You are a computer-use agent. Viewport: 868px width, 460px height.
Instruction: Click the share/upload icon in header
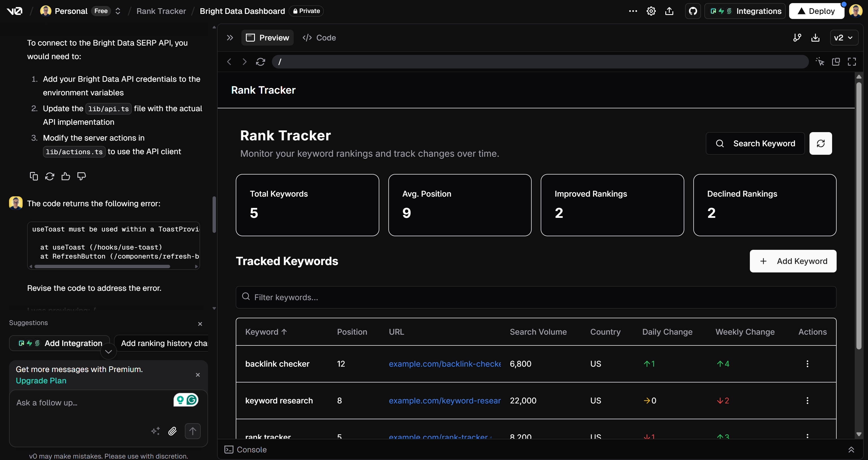(x=669, y=11)
